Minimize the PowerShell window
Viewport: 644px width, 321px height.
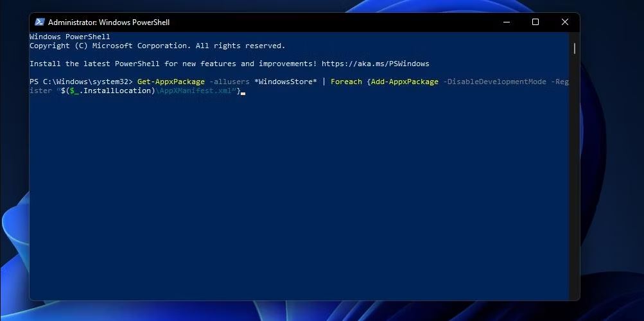pyautogui.click(x=507, y=22)
